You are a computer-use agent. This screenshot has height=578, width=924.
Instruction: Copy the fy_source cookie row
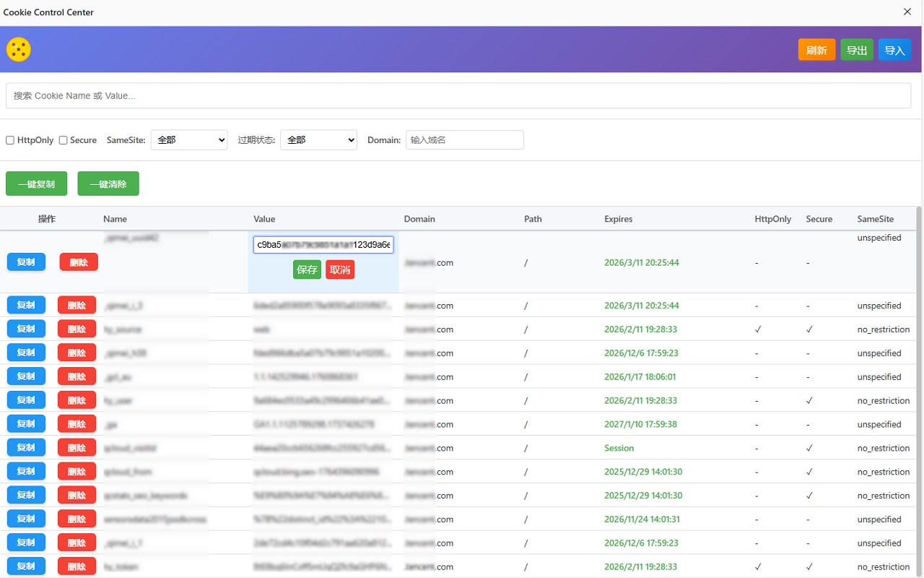(x=26, y=329)
